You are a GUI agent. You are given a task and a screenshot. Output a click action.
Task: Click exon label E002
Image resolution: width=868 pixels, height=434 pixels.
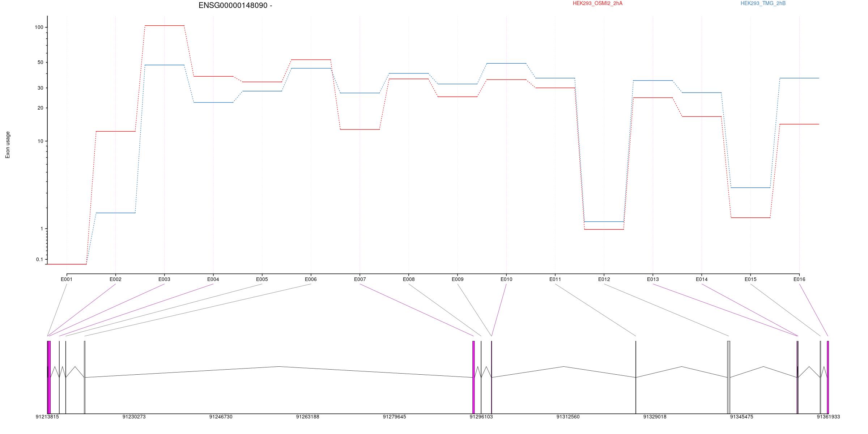click(x=115, y=279)
